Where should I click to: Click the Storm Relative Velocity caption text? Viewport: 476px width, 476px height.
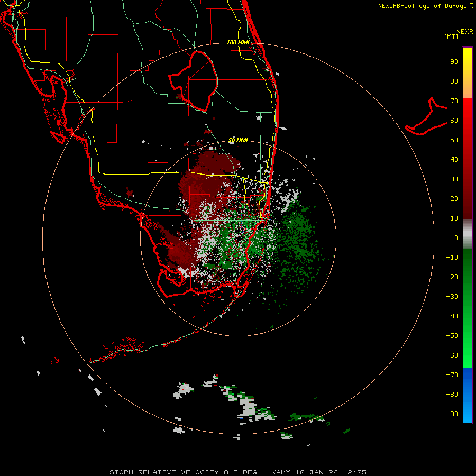(238, 472)
